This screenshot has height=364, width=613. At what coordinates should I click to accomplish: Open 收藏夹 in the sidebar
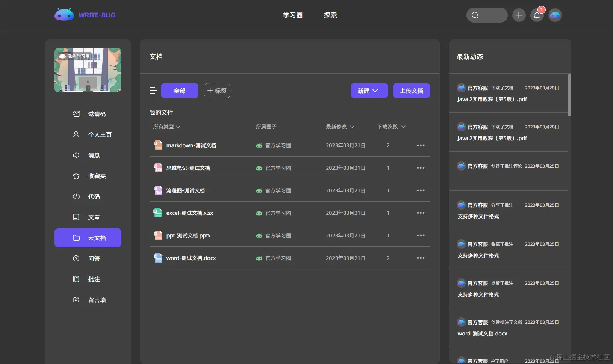click(88, 176)
